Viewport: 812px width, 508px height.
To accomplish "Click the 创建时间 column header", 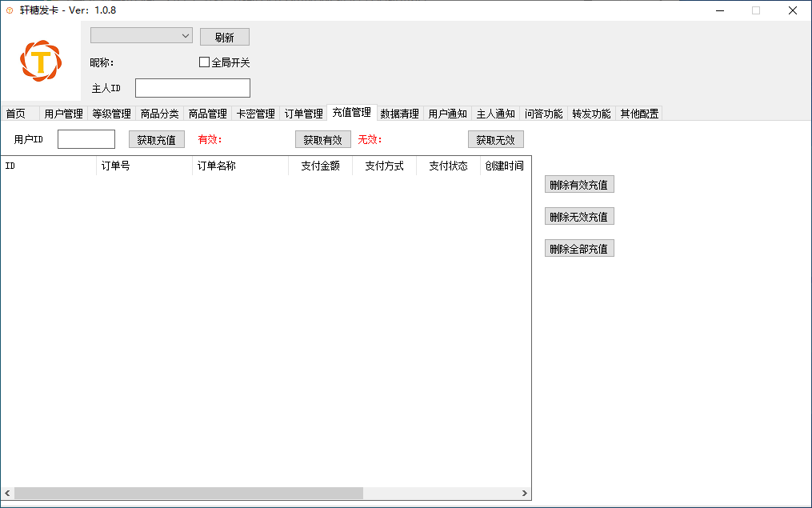I will [506, 166].
